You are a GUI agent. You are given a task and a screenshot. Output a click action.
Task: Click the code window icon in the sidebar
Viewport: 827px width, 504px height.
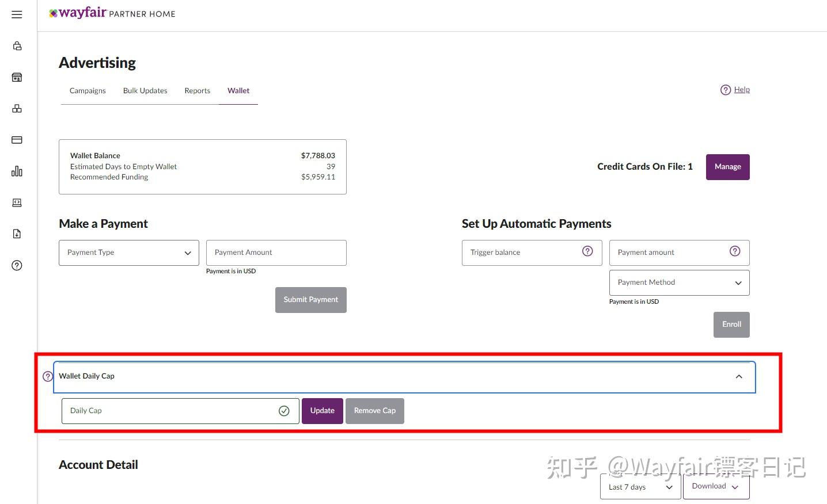click(x=17, y=203)
